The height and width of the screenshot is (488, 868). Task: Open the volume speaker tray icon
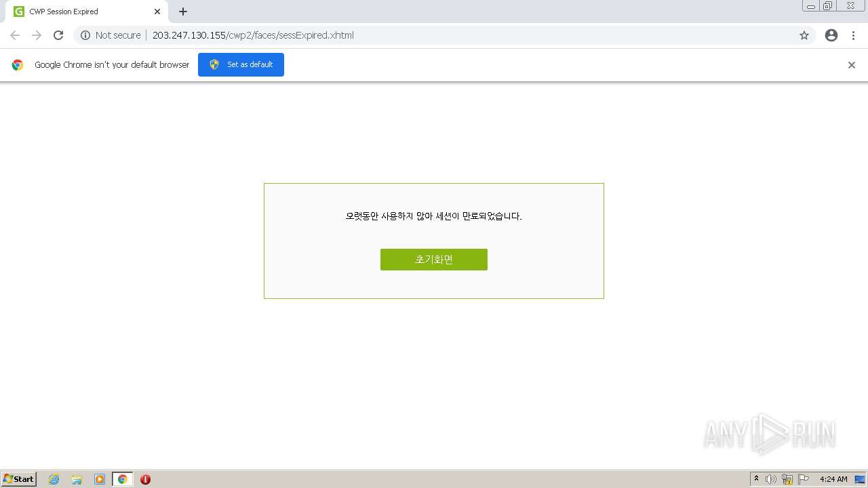pyautogui.click(x=771, y=479)
